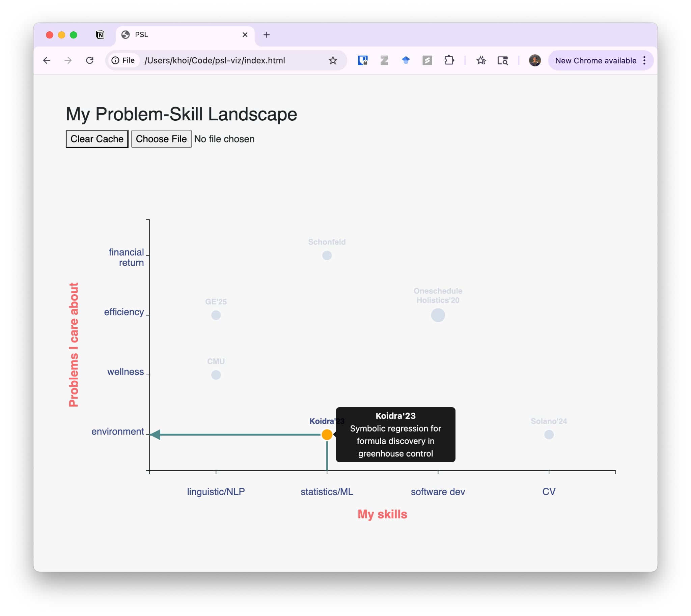
Task: Click the pinned Notion tab icon
Action: [100, 34]
